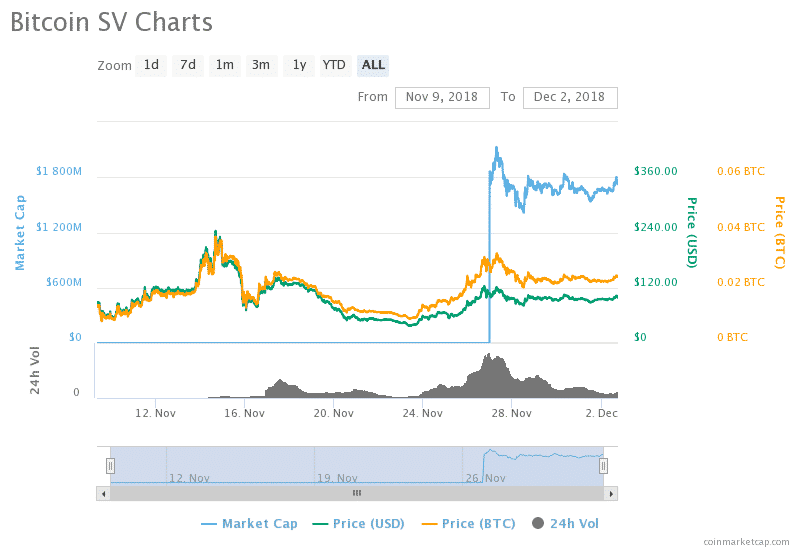Click the 20. Nov x-axis label

point(334,413)
